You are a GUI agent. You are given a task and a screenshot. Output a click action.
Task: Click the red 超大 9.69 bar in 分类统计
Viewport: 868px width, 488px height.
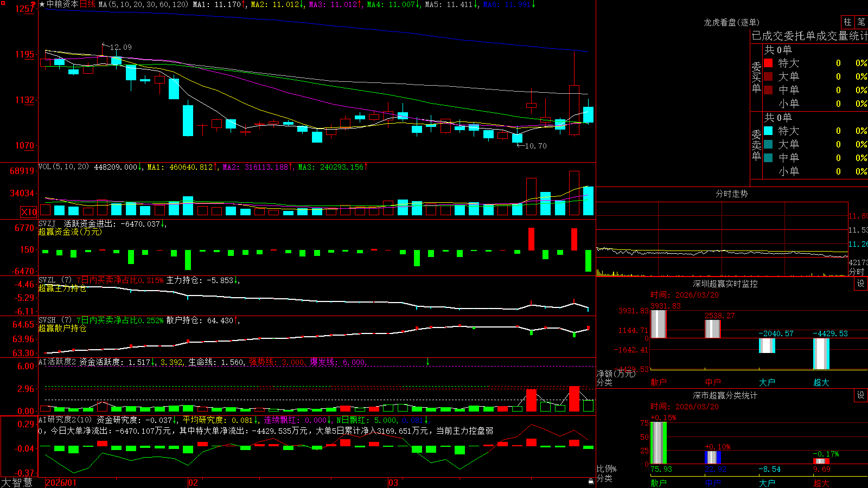pyautogui.click(x=821, y=461)
